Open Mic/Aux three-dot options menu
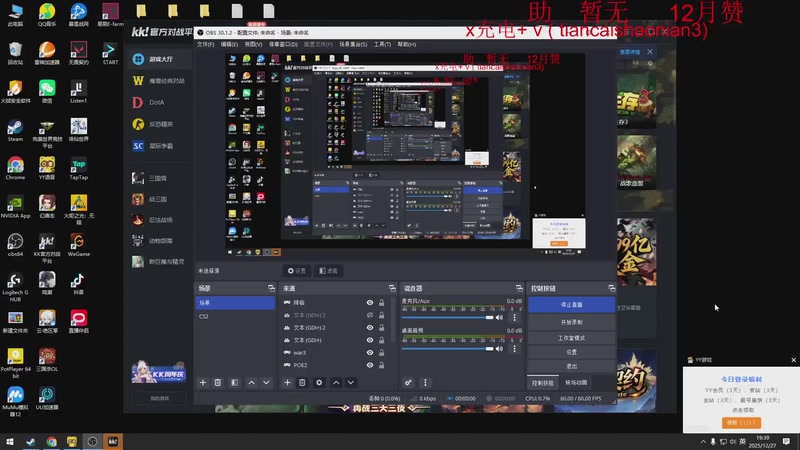This screenshot has width=800, height=450. 514,317
